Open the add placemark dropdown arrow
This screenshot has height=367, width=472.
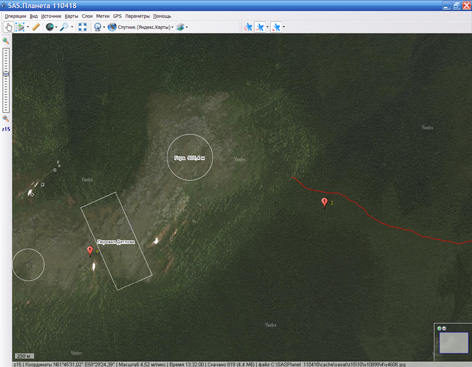point(267,27)
